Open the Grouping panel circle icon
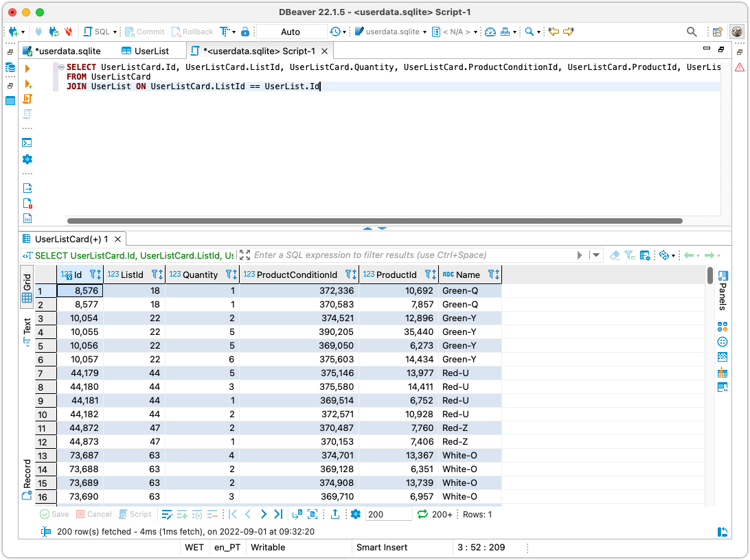 pos(723,342)
